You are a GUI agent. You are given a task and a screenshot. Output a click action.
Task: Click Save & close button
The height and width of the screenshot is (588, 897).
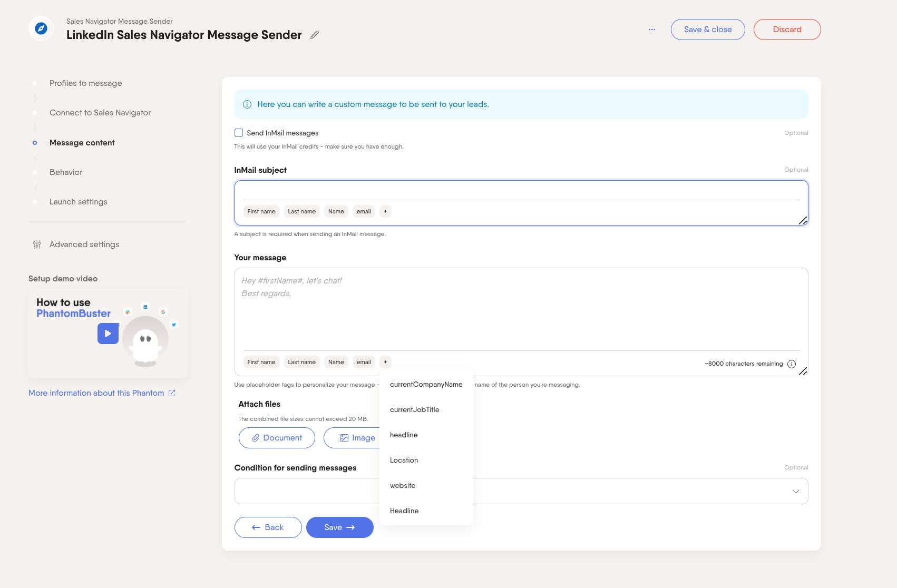[x=708, y=30]
